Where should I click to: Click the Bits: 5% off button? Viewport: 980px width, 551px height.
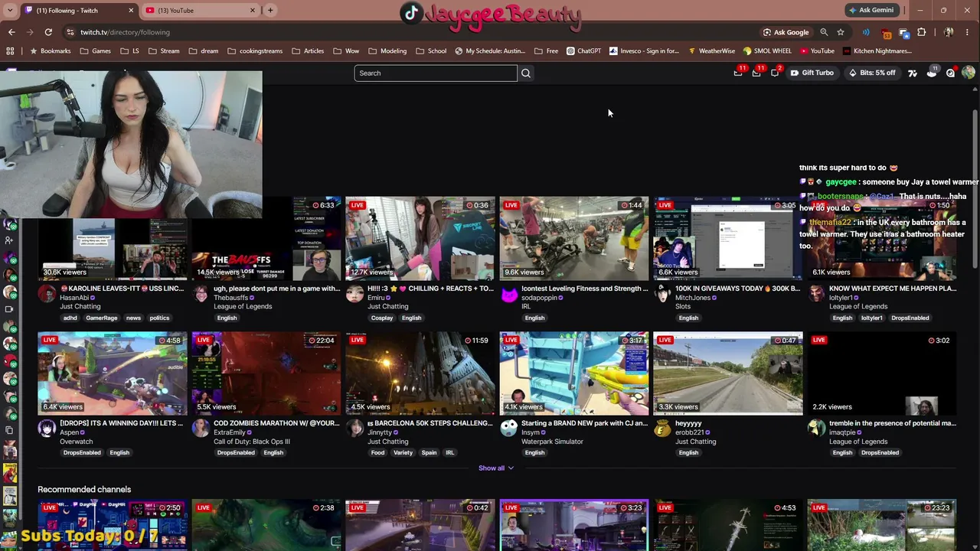(x=872, y=73)
